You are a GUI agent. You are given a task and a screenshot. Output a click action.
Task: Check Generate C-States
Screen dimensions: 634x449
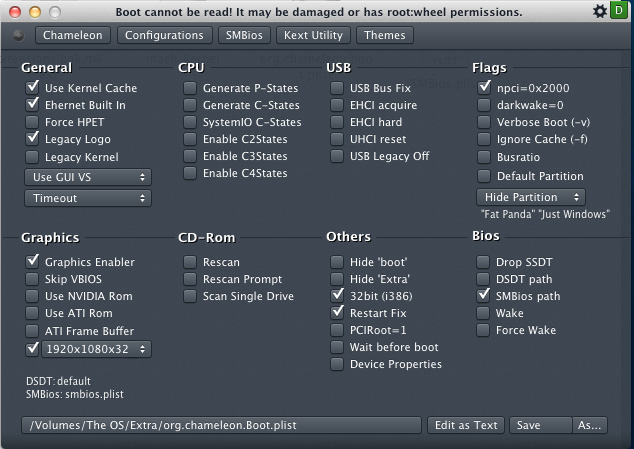[190, 105]
